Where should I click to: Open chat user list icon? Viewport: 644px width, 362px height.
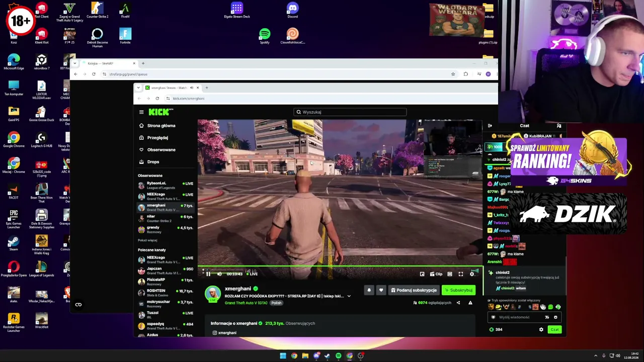coord(559,126)
